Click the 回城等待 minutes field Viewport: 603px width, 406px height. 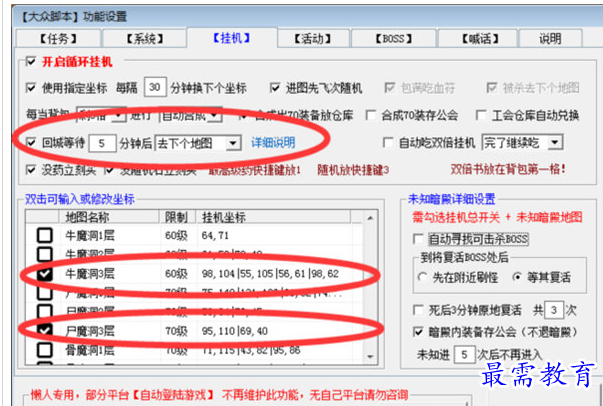(102, 143)
